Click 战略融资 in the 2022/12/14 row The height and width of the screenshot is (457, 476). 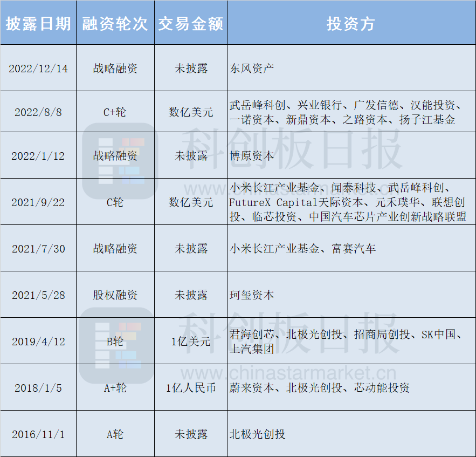click(115, 69)
